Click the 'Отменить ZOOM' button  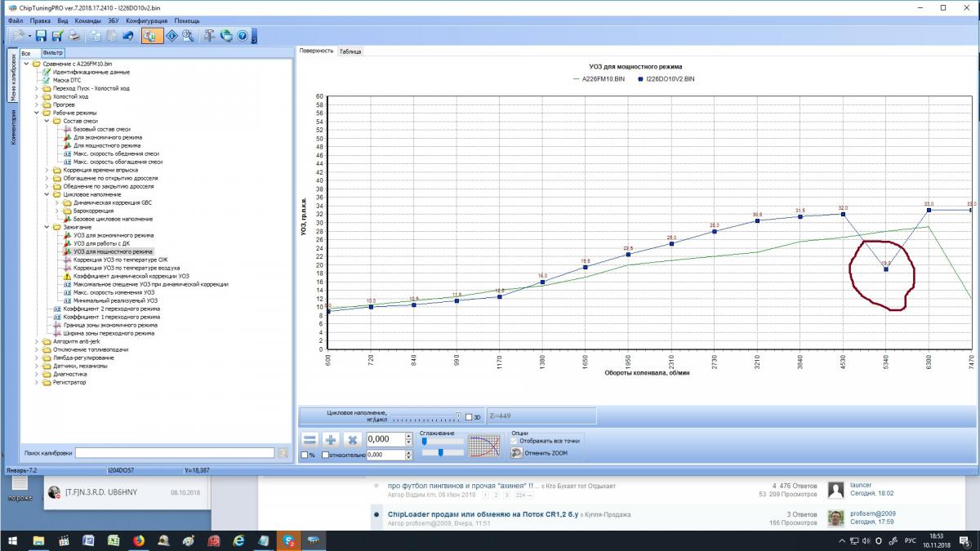point(539,452)
